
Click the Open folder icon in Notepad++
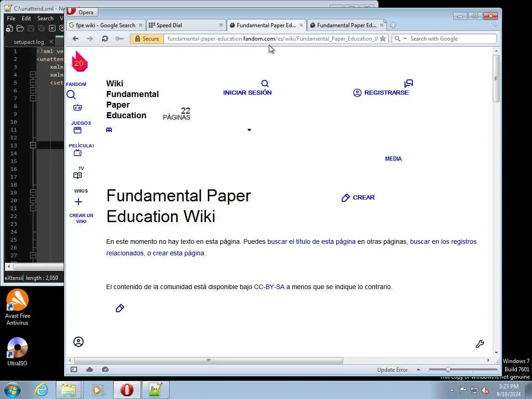[20, 29]
